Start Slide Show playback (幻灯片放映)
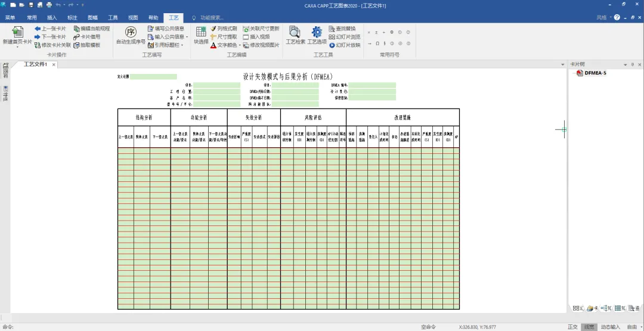 (345, 45)
